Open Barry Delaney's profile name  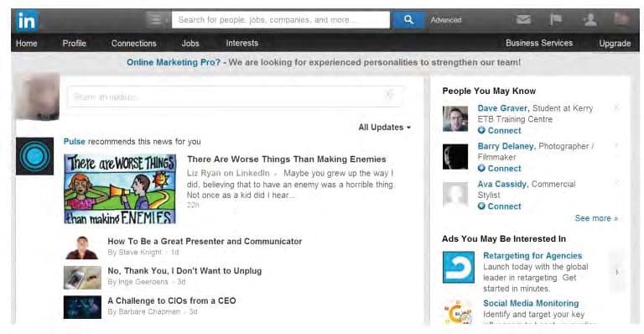pyautogui.click(x=506, y=146)
